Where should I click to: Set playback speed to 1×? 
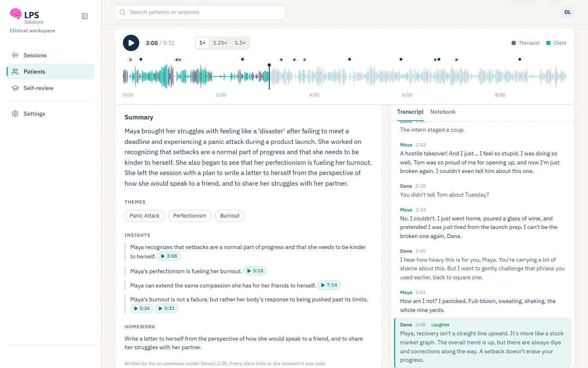[203, 43]
